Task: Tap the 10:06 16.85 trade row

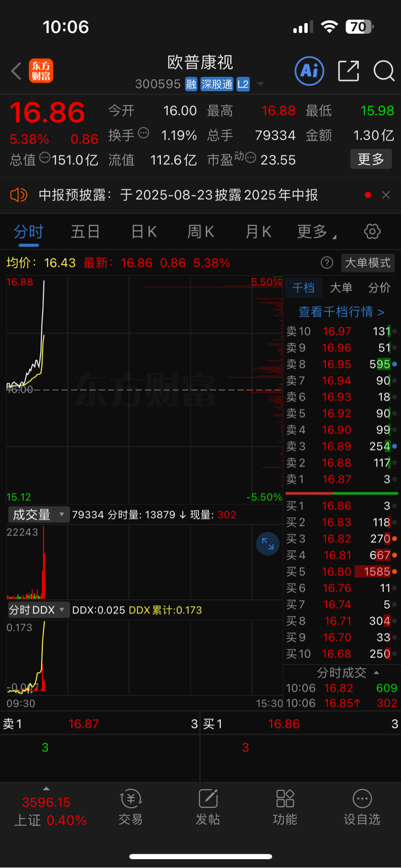Action: 341,703
